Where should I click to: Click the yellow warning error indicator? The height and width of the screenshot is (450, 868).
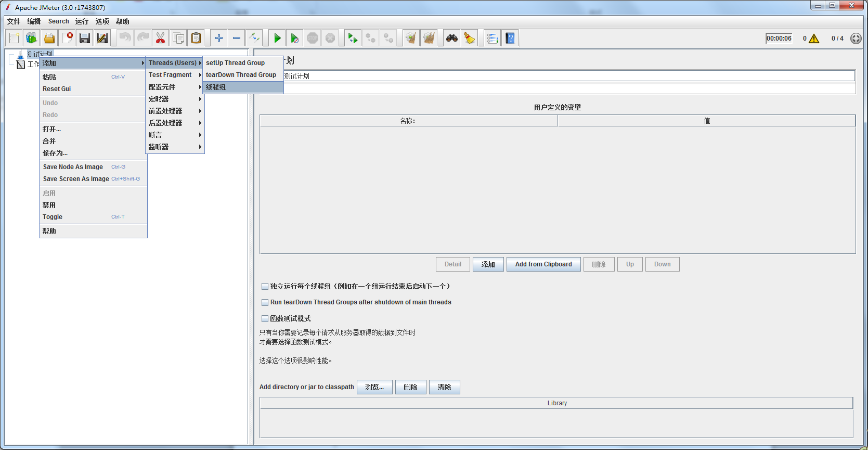[814, 38]
